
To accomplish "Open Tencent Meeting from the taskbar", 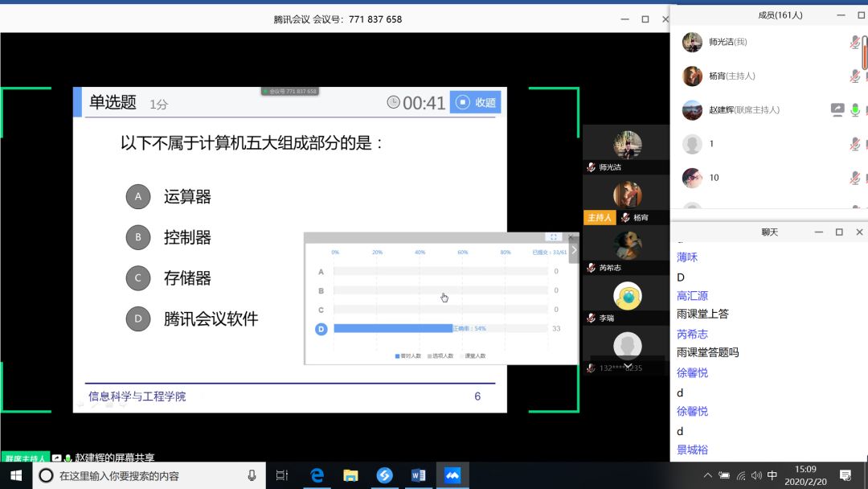I will tap(452, 475).
